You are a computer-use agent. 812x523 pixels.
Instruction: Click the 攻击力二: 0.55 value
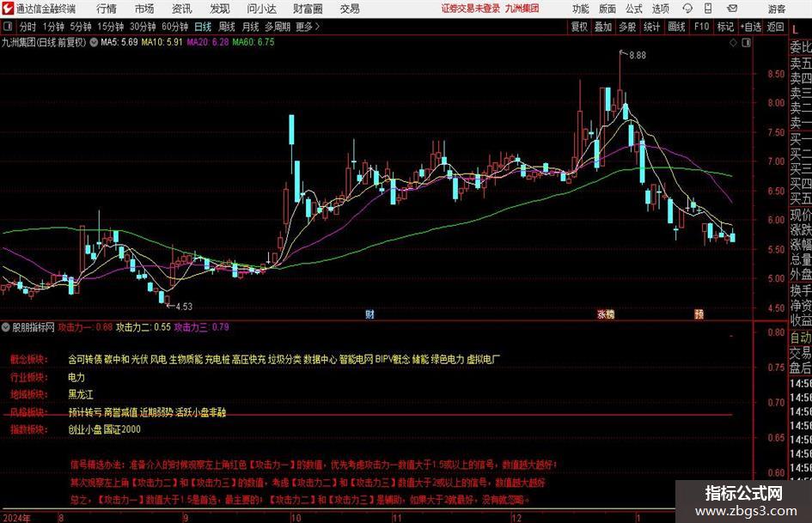(143, 327)
